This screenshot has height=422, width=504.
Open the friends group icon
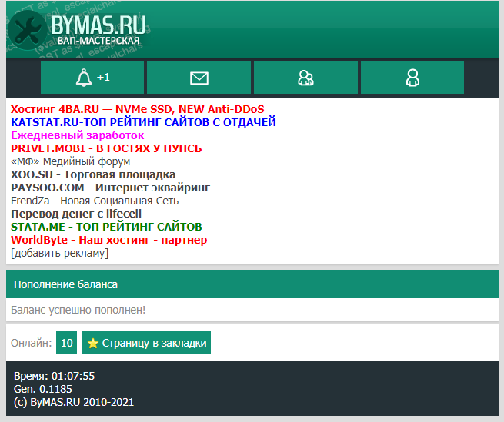(305, 78)
